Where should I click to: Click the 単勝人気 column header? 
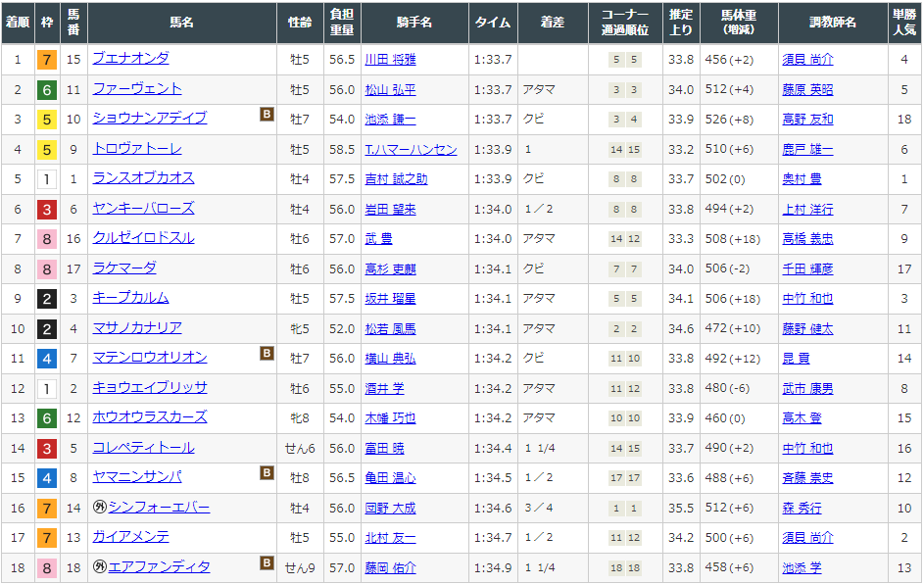coord(903,23)
